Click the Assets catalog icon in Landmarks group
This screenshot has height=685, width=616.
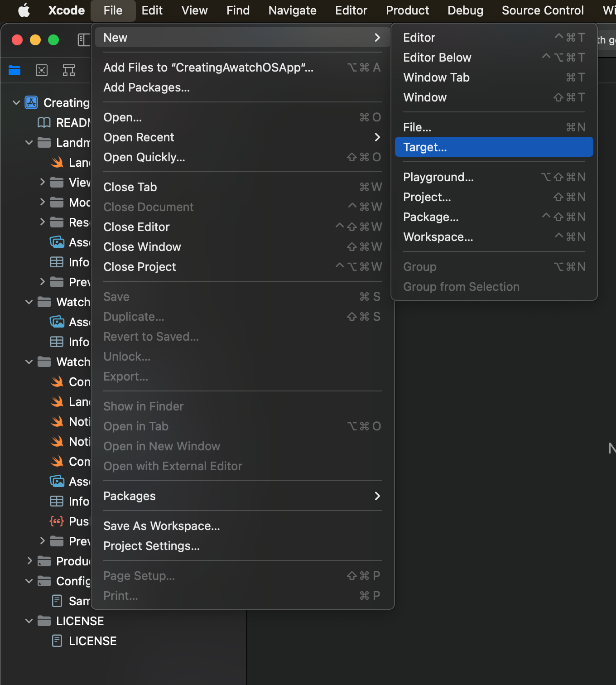click(x=57, y=242)
